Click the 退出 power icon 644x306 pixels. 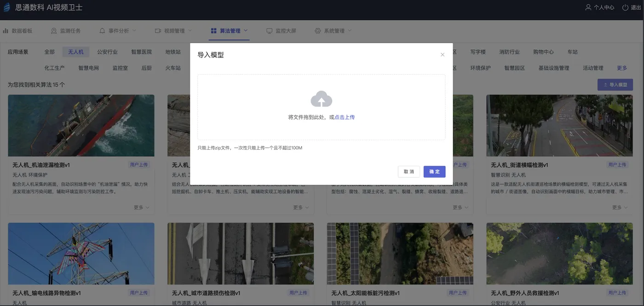pos(625,8)
